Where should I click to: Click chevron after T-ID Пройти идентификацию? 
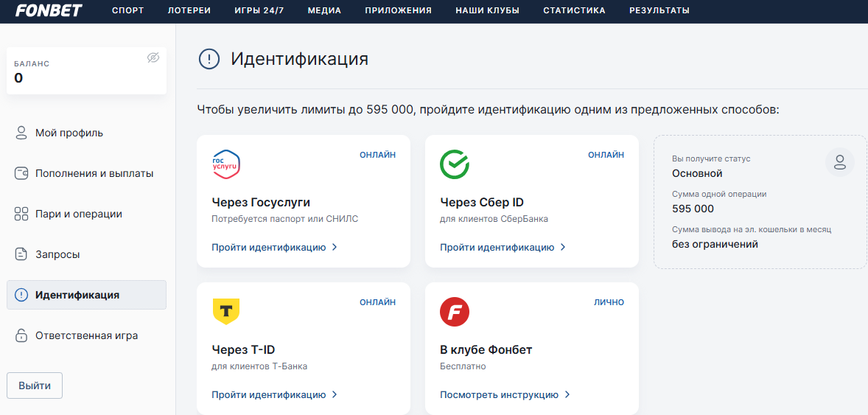[335, 394]
